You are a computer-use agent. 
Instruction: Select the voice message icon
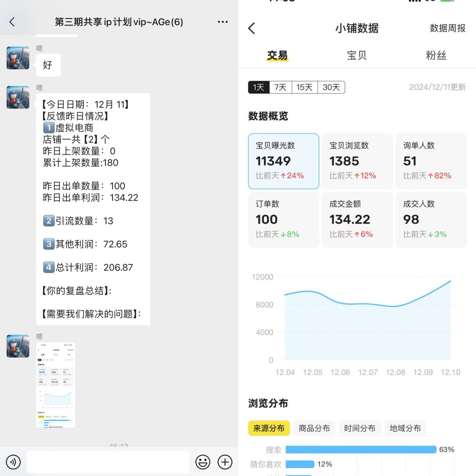13,462
